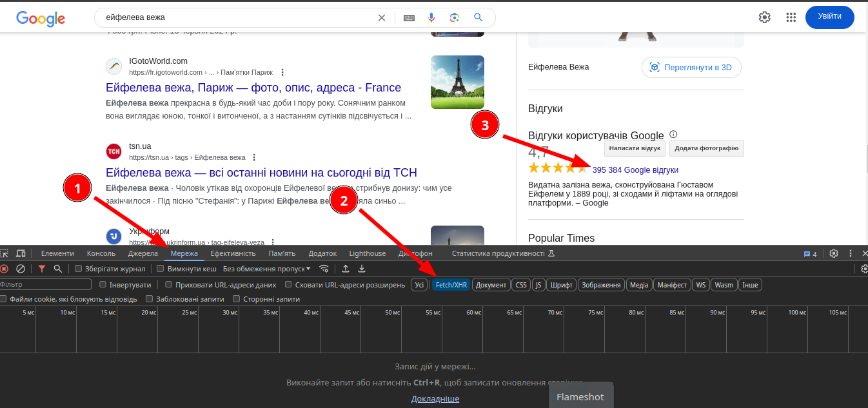Click the Написати відгук button
Image resolution: width=868 pixels, height=408 pixels.
[x=635, y=148]
